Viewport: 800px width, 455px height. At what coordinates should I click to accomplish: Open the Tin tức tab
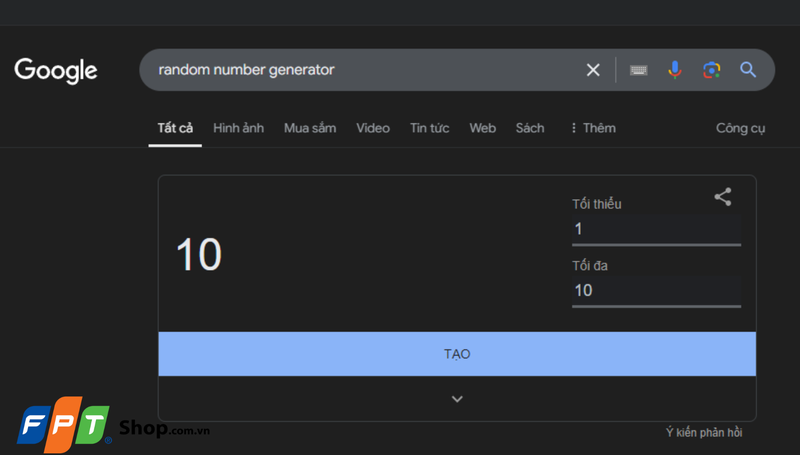point(430,128)
